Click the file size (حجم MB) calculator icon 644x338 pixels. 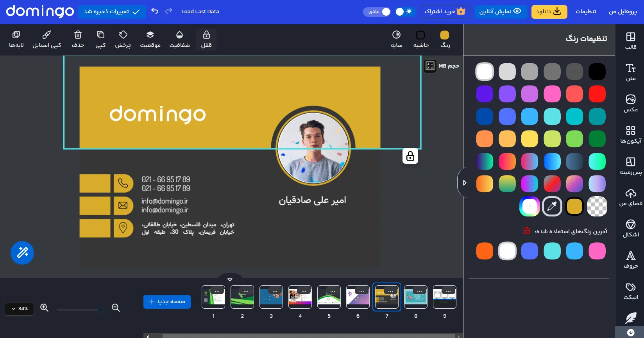[430, 66]
